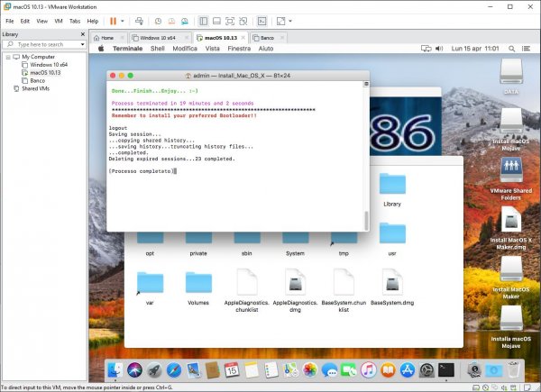This screenshot has height=392, width=541.
Task: Toggle the library sidebar view icon
Action: 204,21
